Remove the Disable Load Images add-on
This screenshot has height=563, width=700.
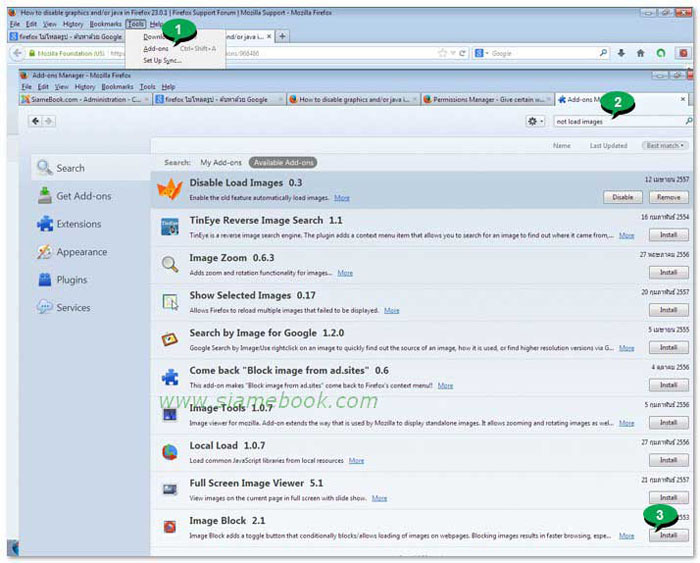coord(669,197)
